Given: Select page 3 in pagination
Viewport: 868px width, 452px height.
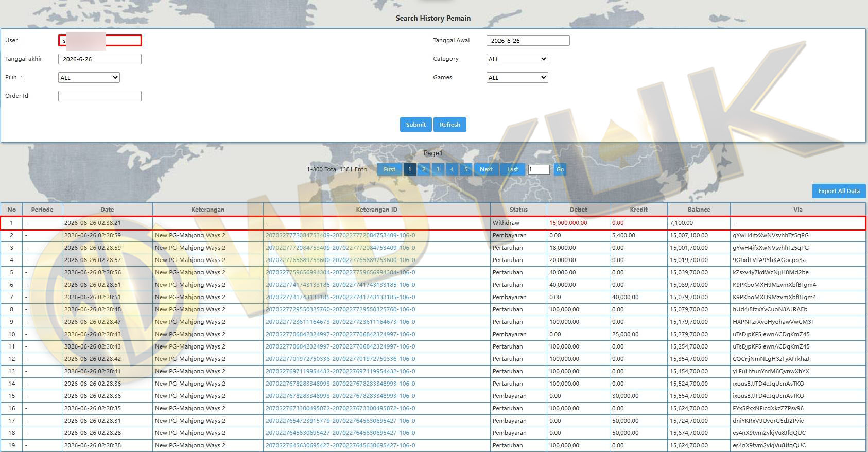Looking at the screenshot, I should pyautogui.click(x=438, y=169).
